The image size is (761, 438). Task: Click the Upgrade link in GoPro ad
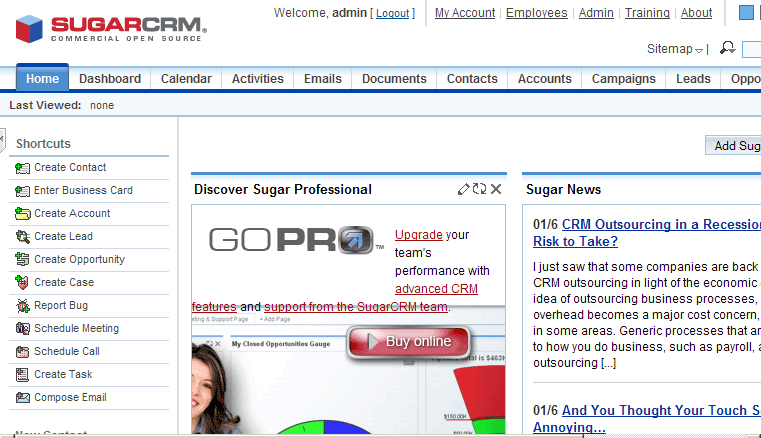coord(418,235)
